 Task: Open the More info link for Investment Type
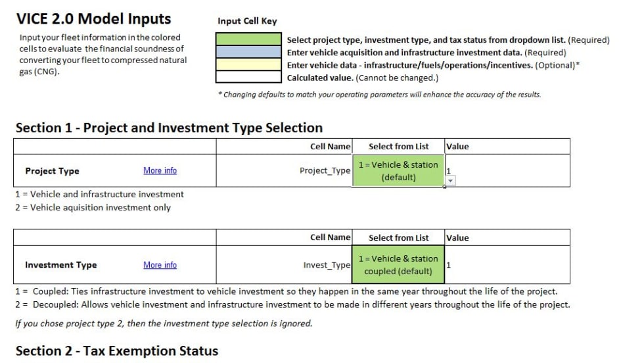pos(160,265)
